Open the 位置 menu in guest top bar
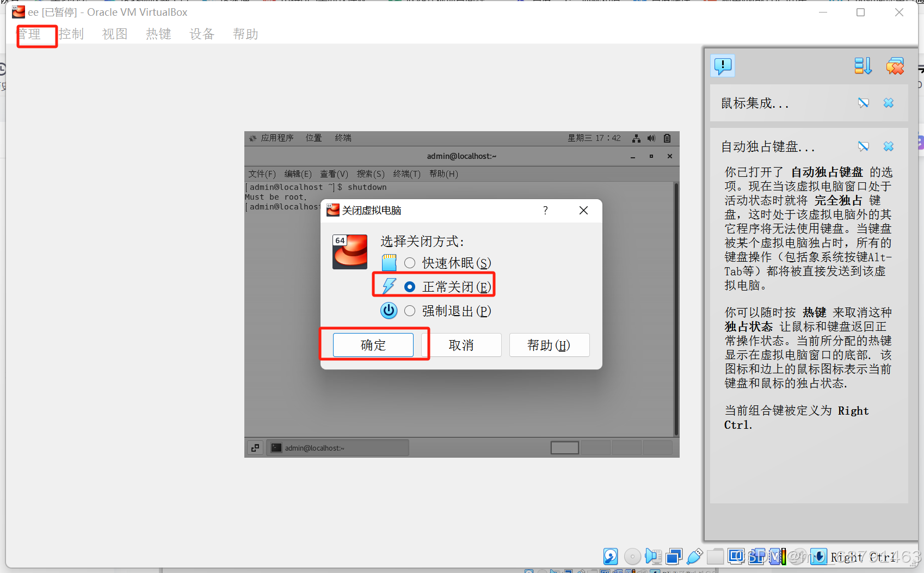The height and width of the screenshot is (573, 924). [314, 138]
